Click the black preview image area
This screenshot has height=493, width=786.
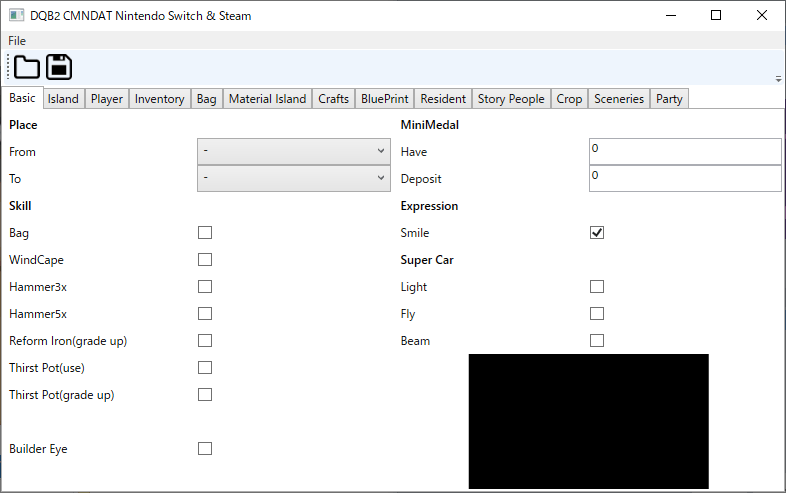588,421
